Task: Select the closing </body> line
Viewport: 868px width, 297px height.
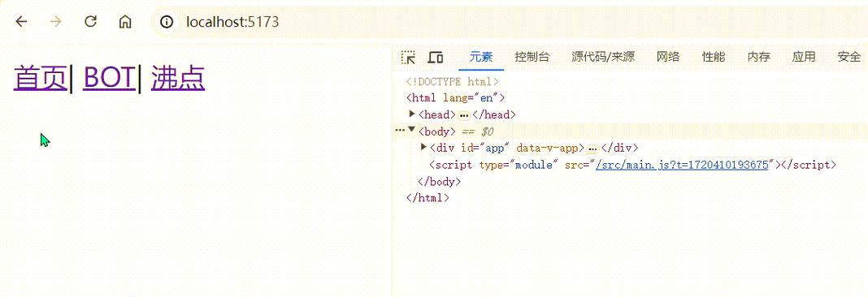Action: (x=440, y=182)
